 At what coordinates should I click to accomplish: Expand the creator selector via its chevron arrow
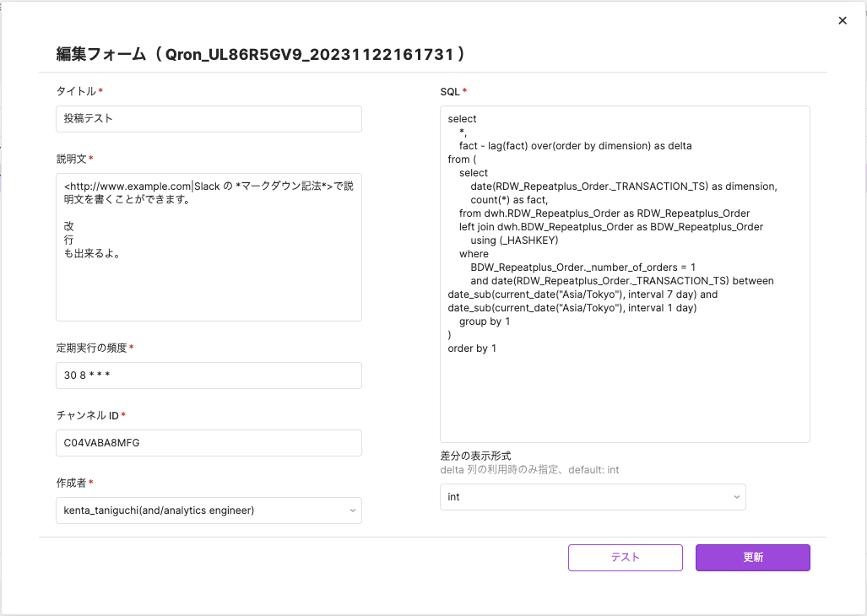pos(353,511)
